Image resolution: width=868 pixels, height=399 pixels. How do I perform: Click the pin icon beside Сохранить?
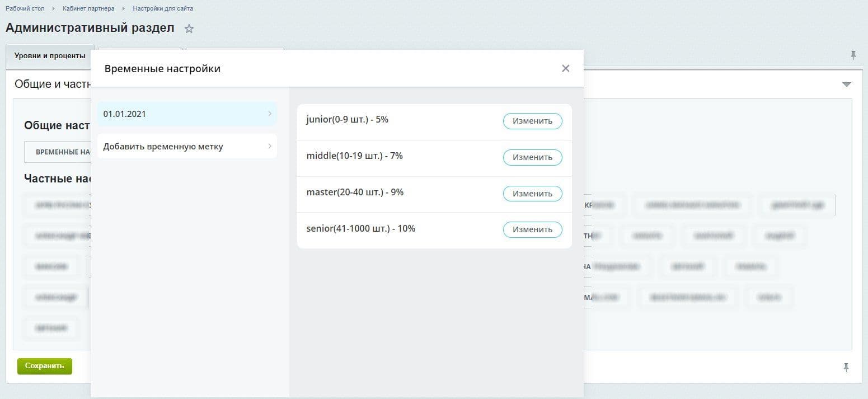846,367
